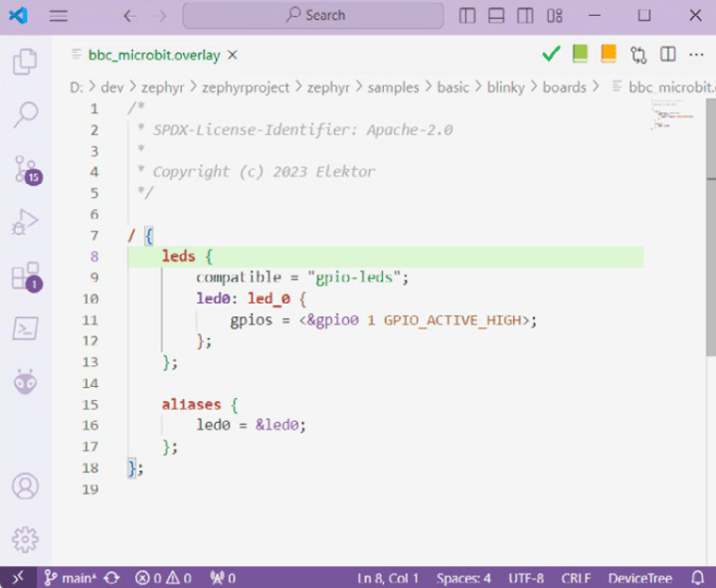716x588 pixels.
Task: Split the editor to the right
Action: point(668,54)
